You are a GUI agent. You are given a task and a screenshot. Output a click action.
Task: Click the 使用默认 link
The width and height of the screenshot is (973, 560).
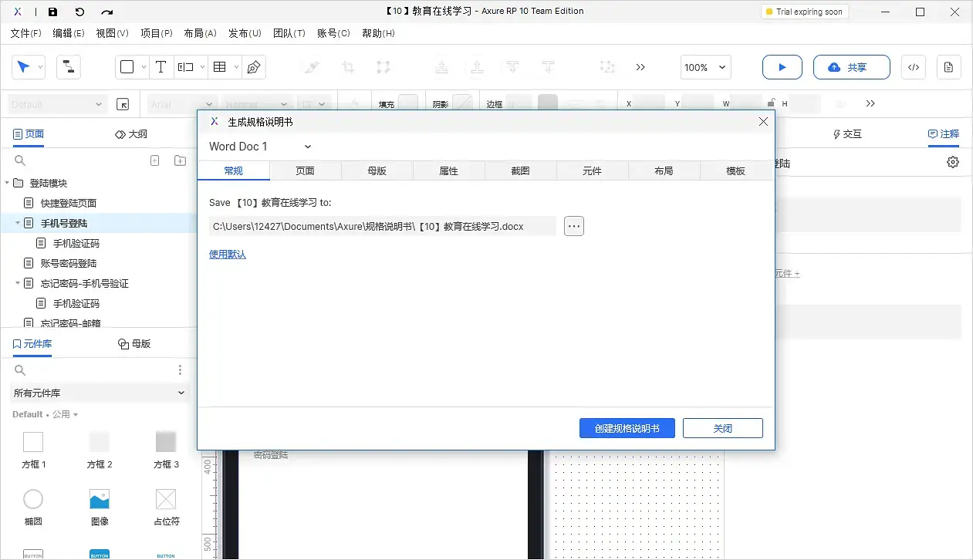(x=227, y=254)
